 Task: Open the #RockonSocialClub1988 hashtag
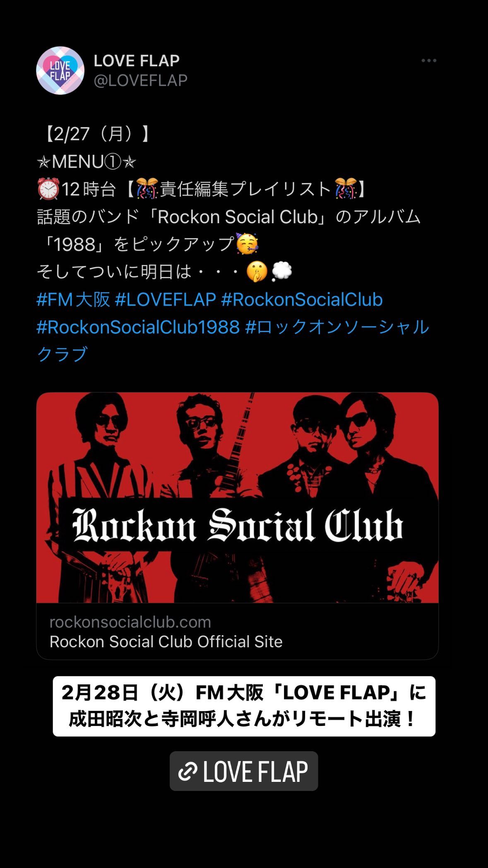click(138, 327)
